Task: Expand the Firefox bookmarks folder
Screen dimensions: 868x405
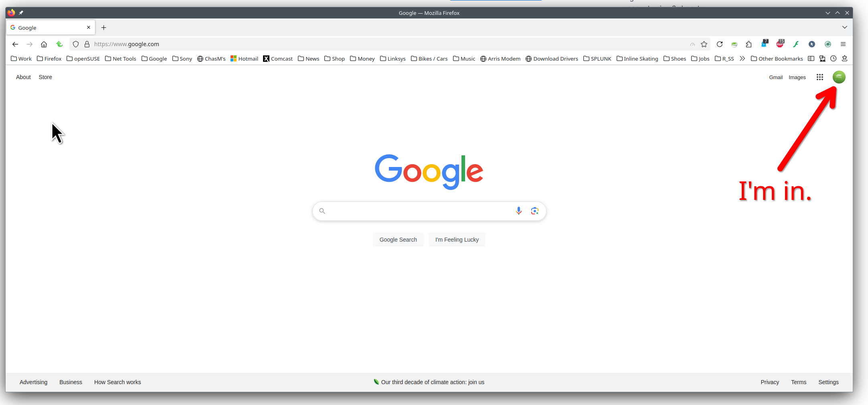Action: pyautogui.click(x=49, y=59)
